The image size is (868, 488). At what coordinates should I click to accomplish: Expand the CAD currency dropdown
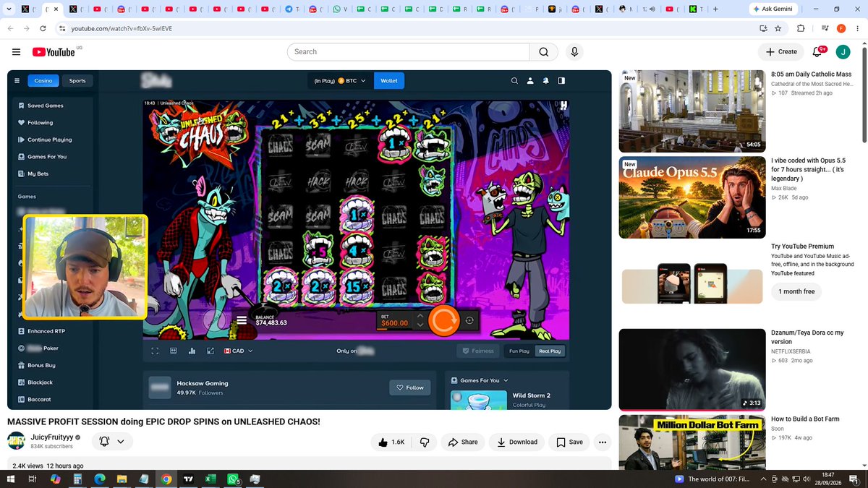[239, 351]
